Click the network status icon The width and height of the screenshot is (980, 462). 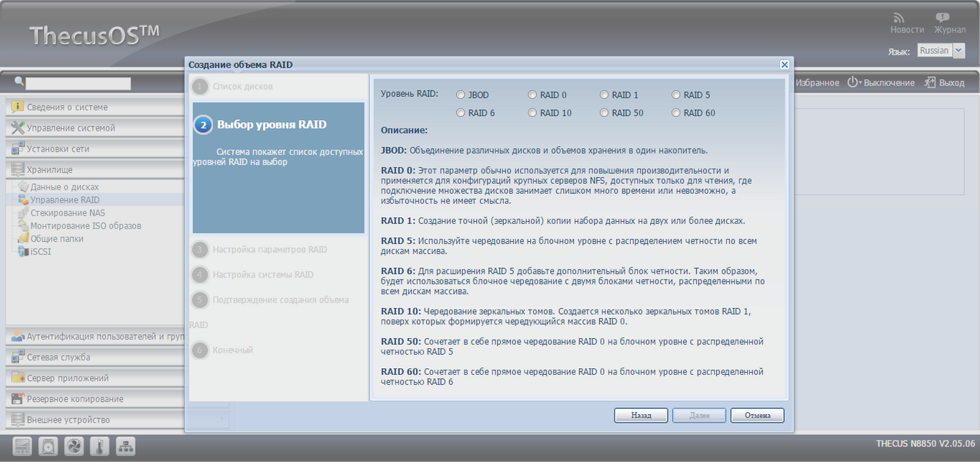[125, 446]
